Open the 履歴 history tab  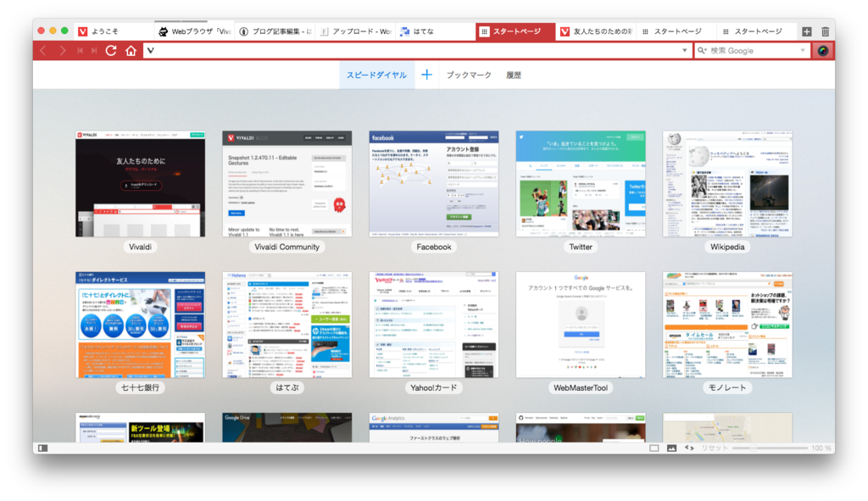(514, 75)
